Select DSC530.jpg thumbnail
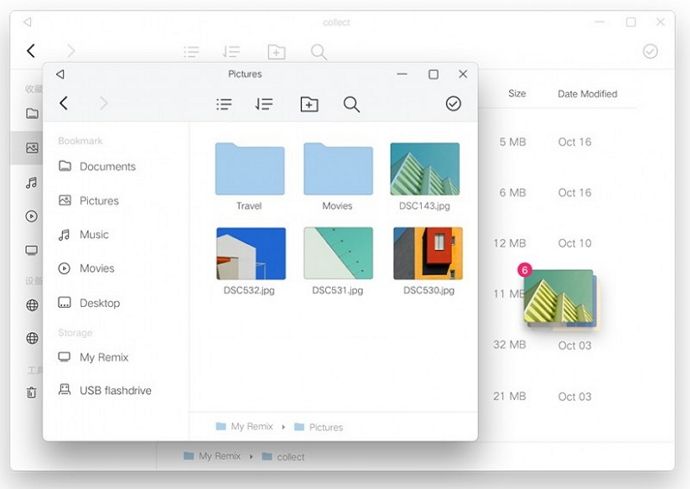The height and width of the screenshot is (489, 690). coord(428,254)
